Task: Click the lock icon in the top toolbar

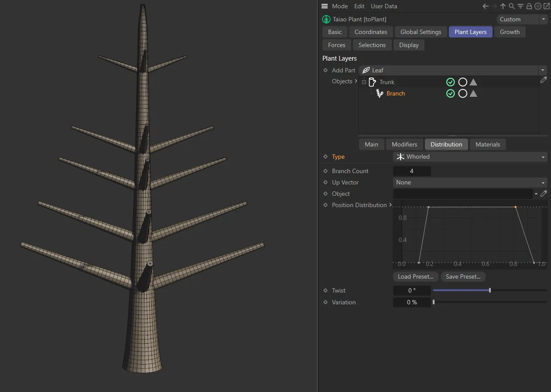Action: coord(528,6)
